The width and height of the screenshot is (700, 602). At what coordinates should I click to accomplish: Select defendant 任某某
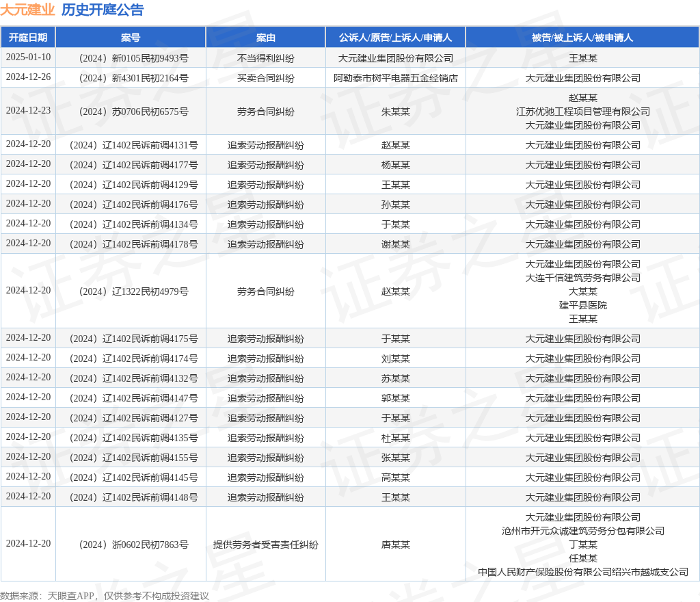[x=582, y=558]
